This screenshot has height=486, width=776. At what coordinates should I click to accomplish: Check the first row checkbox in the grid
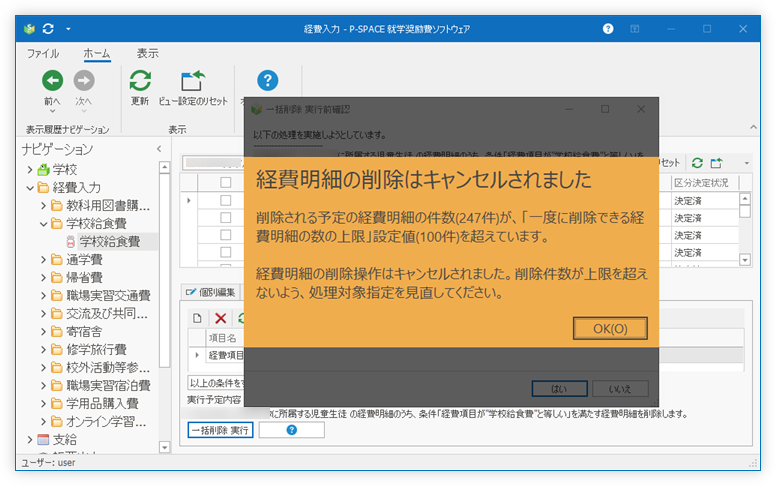pos(226,200)
